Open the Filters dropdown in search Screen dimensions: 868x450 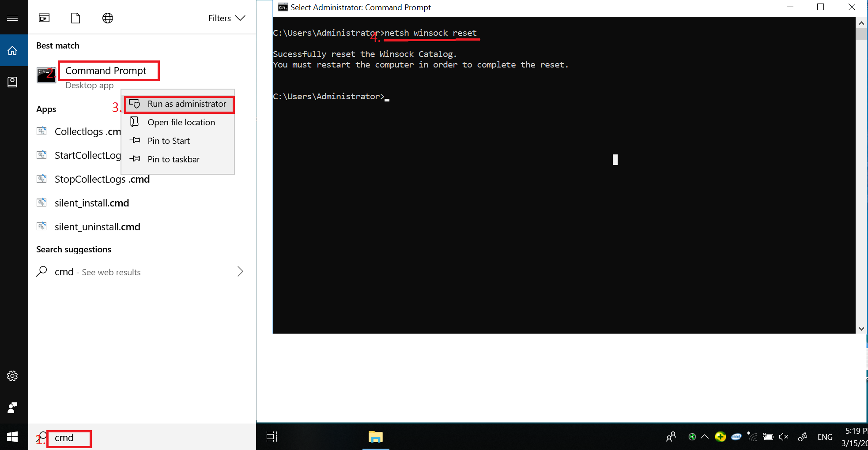click(x=226, y=18)
